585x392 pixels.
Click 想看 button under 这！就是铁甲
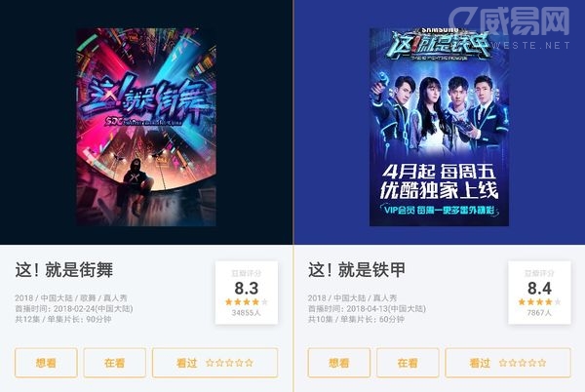(338, 363)
